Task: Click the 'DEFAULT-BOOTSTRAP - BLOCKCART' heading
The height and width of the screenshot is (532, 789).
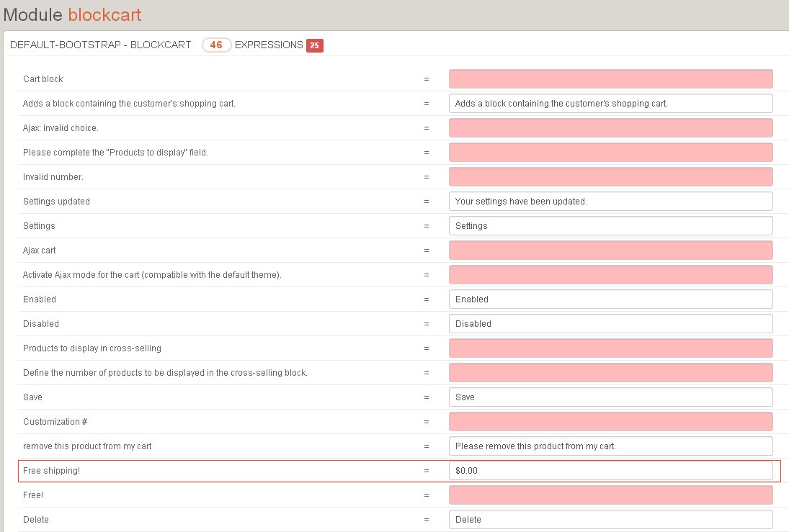Action: (101, 45)
